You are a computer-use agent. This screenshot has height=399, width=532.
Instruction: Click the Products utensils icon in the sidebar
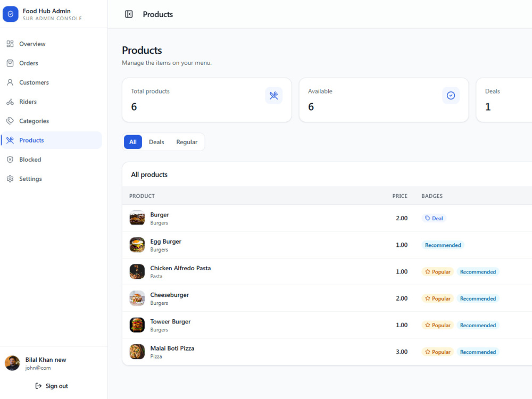[10, 140]
